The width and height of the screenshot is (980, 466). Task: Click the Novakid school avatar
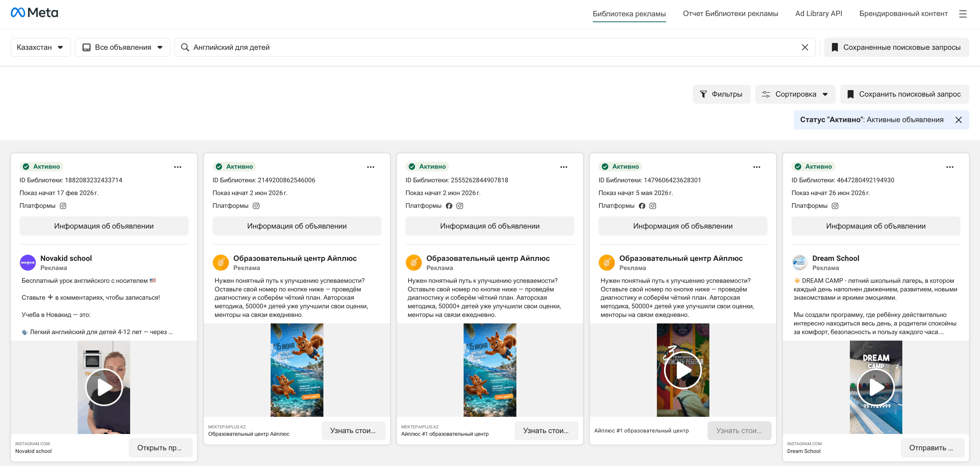click(x=28, y=262)
